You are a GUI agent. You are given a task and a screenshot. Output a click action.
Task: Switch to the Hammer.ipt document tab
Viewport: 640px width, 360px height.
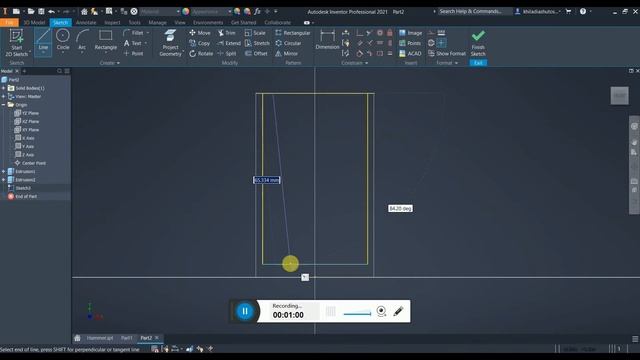100,338
